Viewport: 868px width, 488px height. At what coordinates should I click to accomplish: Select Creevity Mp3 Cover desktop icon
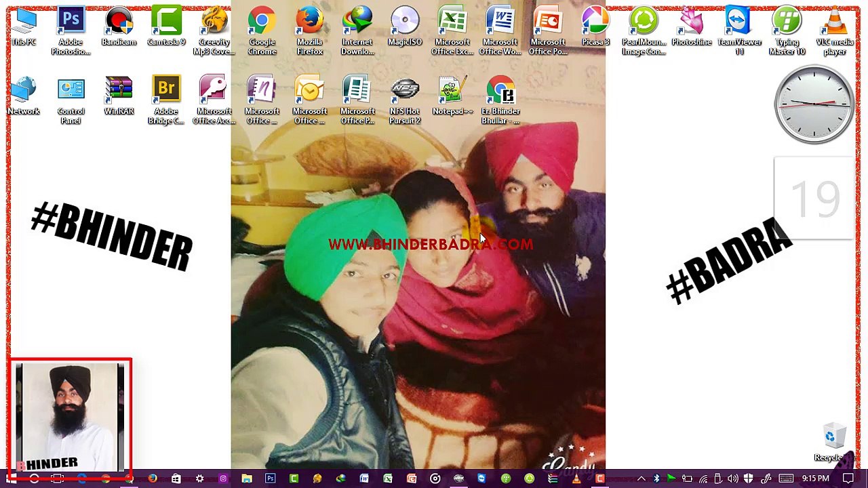click(x=214, y=31)
